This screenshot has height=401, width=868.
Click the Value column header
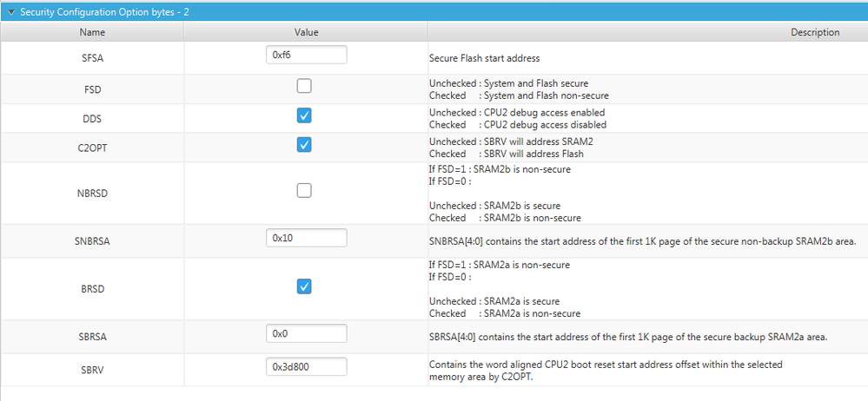306,32
